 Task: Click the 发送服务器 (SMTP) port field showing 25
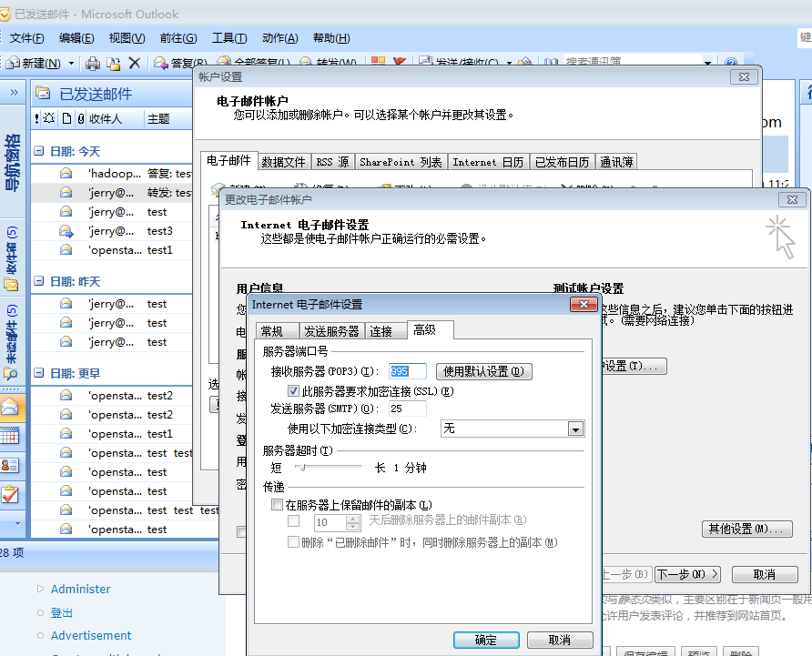tap(408, 409)
